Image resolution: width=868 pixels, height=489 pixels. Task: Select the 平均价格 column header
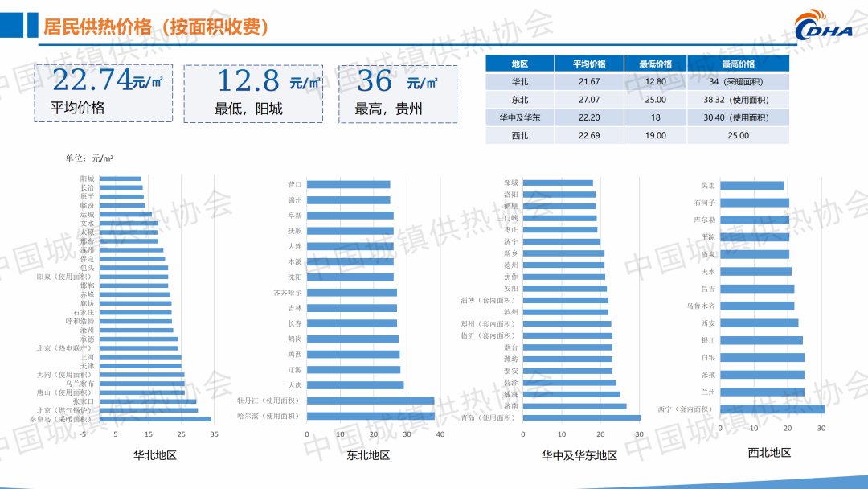click(588, 64)
